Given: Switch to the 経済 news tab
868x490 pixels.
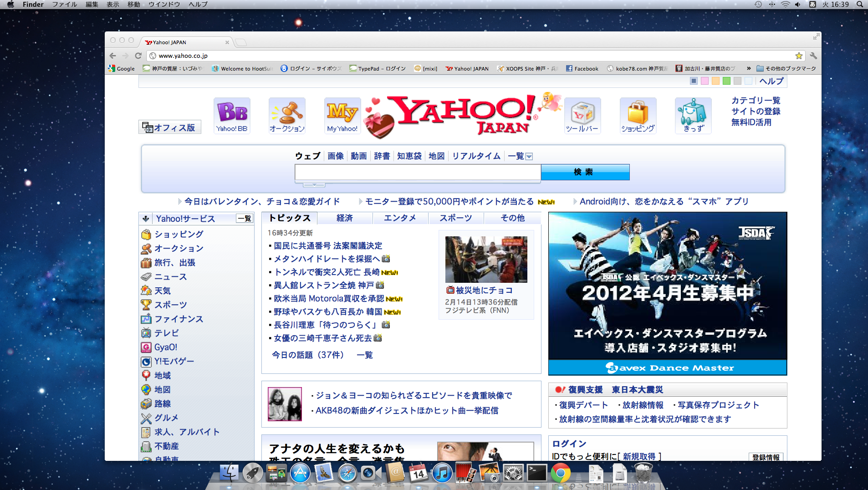Looking at the screenshot, I should coord(345,218).
